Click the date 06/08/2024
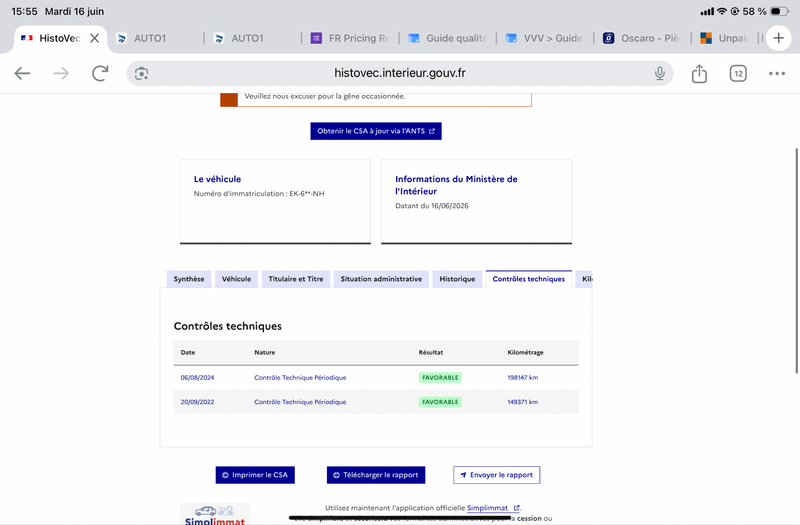The width and height of the screenshot is (800, 525). (x=197, y=378)
